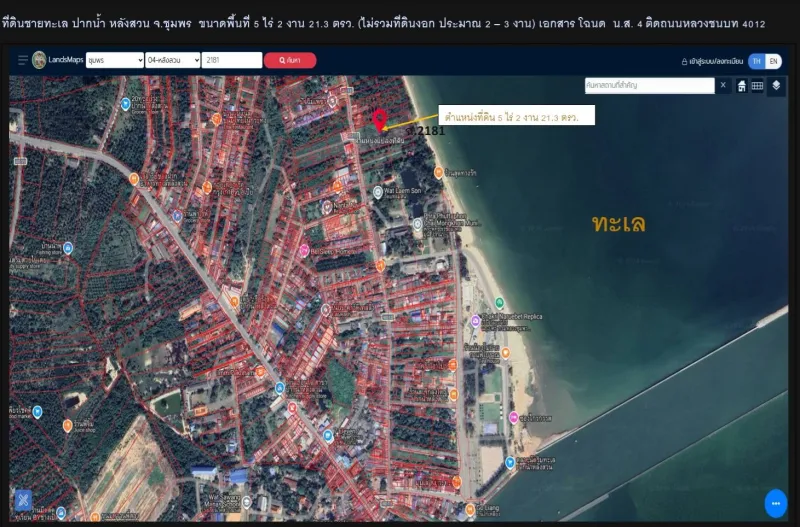
Task: Select the Phra Phutthaphon Chai Mongkhon Muni marker
Action: 417,223
